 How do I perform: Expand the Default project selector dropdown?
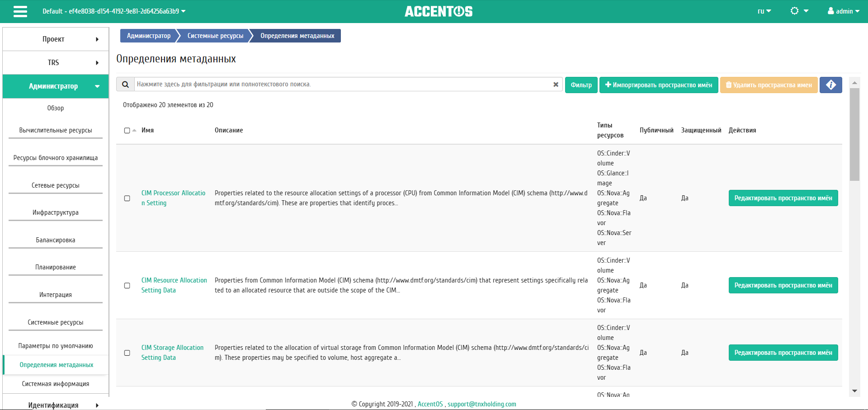click(x=114, y=11)
